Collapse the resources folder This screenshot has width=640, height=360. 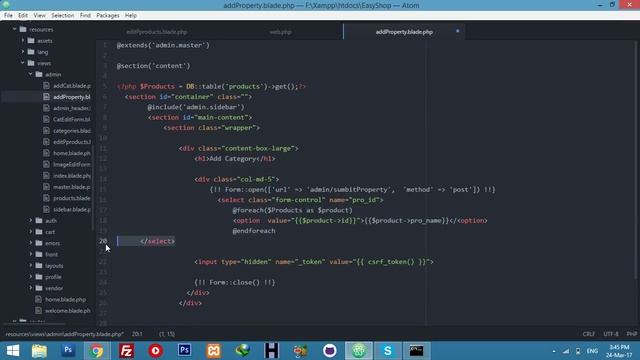[x=15, y=29]
